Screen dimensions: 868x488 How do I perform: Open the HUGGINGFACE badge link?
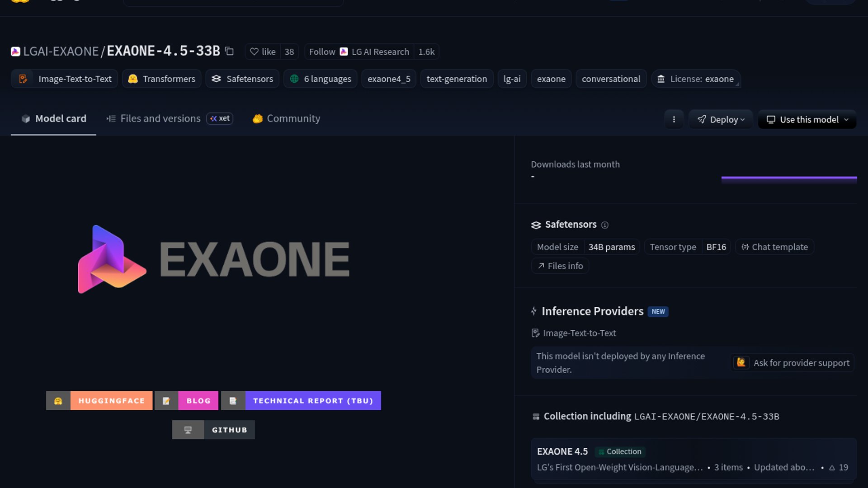tap(99, 400)
